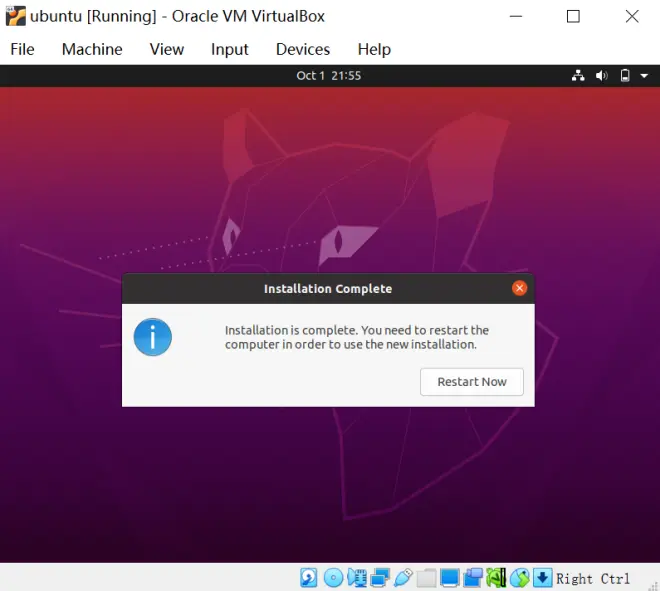Click the "Installation is complete" message text
Image resolution: width=660 pixels, height=591 pixels.
(x=357, y=337)
